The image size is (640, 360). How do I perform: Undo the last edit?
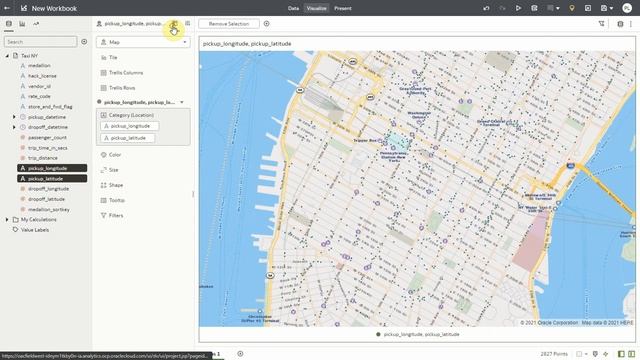(x=486, y=8)
